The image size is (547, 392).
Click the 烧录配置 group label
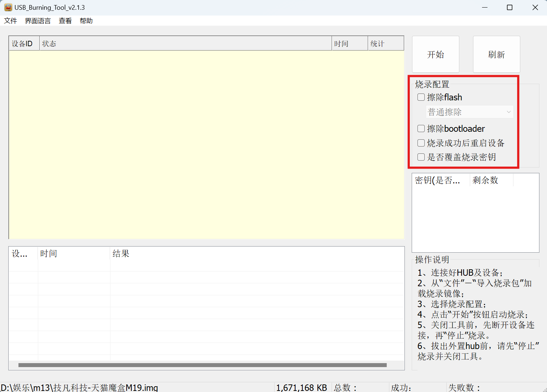point(432,84)
